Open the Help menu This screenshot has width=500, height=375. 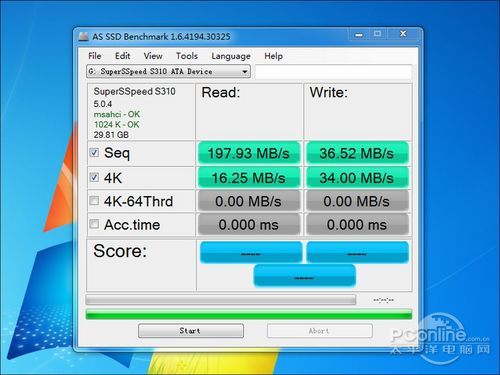click(273, 56)
